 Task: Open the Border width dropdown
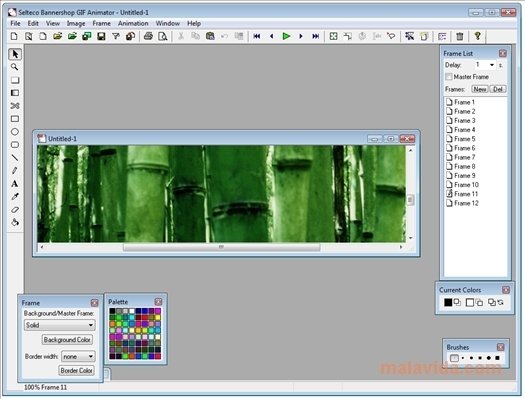click(78, 356)
